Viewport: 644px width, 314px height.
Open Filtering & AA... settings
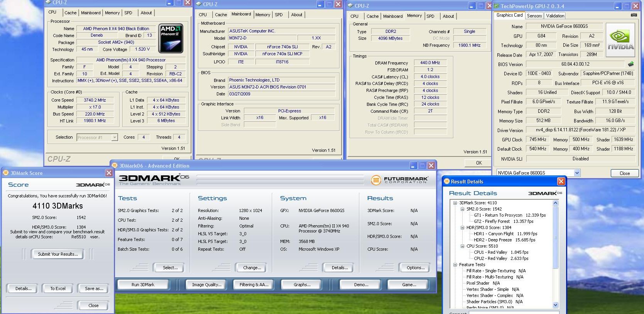click(x=254, y=285)
